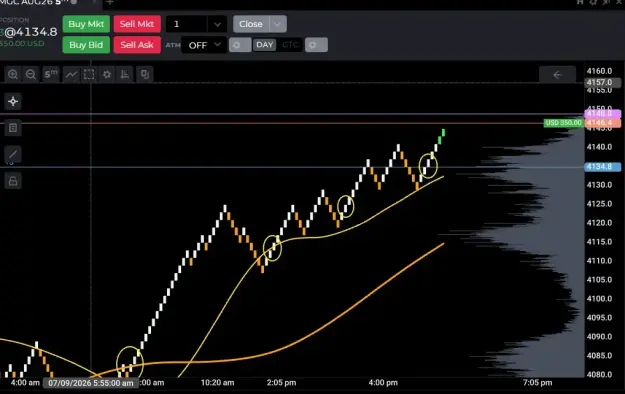Click the order quantity input field
The height and width of the screenshot is (394, 625).
click(x=187, y=24)
